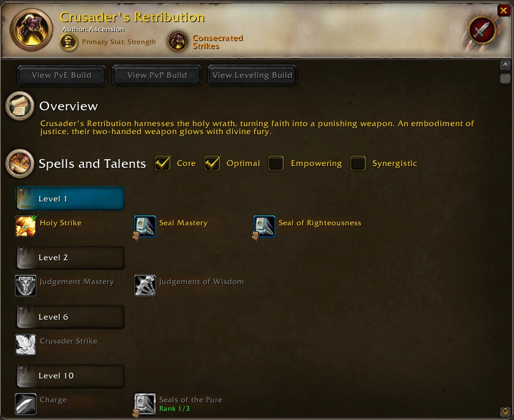The width and height of the screenshot is (514, 420).
Task: Select the Judgement Mastery icon
Action: 26,285
